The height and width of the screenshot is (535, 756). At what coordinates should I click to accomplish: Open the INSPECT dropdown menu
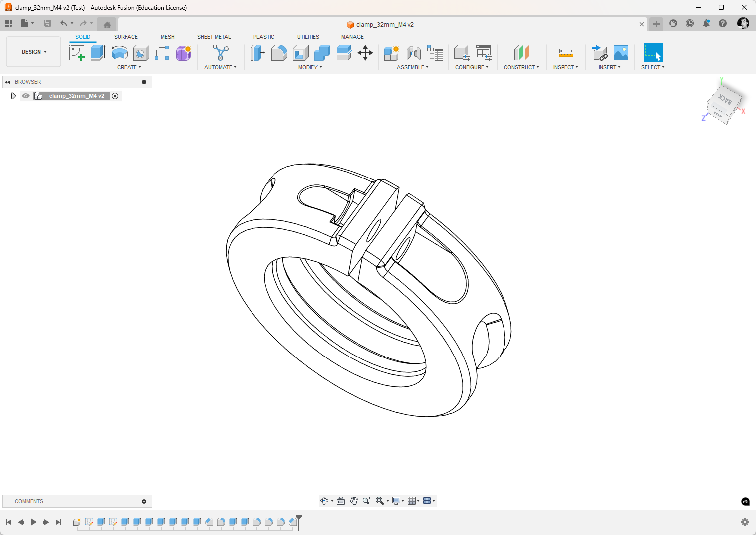[566, 67]
